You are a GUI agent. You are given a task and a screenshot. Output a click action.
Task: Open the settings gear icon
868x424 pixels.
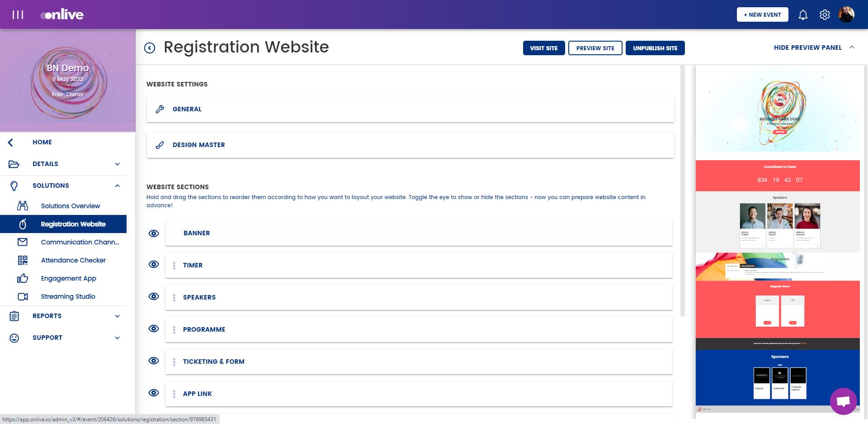825,15
